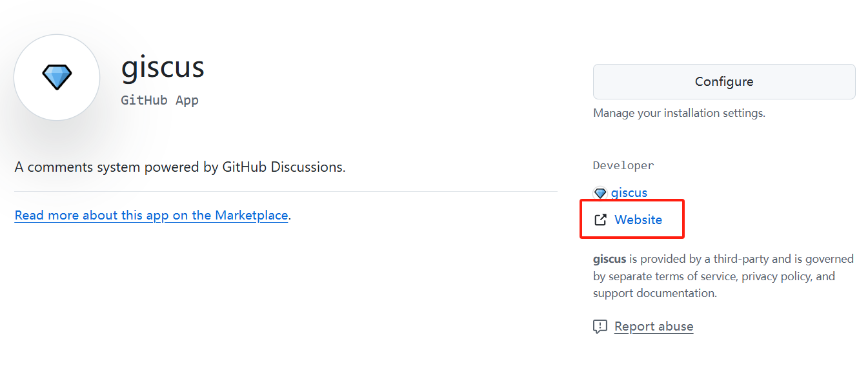868x379 pixels.
Task: Visit the giscus developer profile link
Action: click(x=631, y=192)
